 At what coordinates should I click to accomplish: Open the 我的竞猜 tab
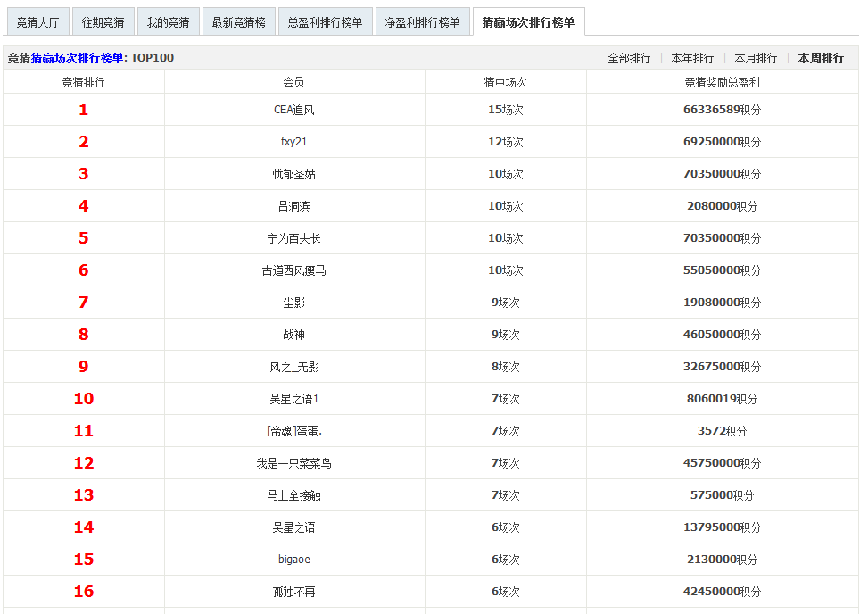click(168, 22)
